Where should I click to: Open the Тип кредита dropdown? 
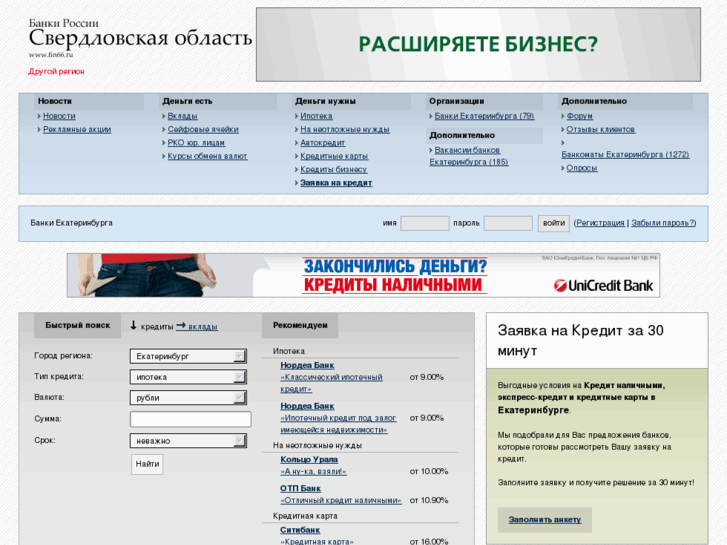click(188, 377)
